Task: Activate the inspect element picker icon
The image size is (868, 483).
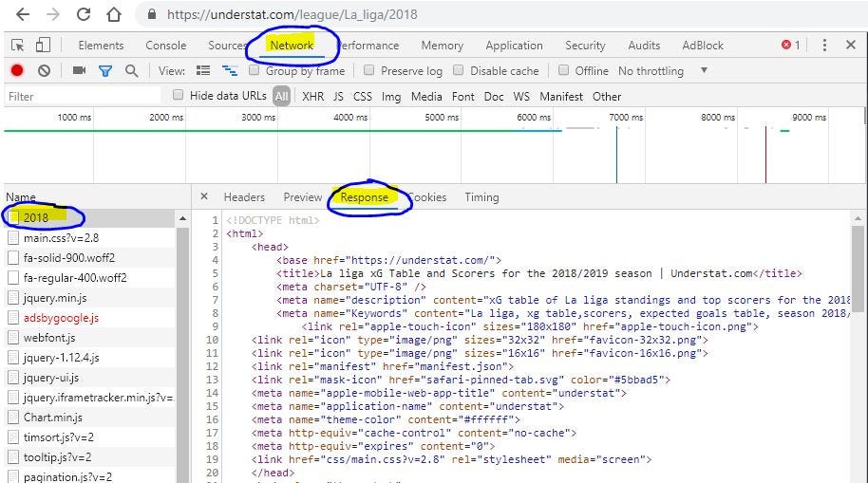Action: 18,46
